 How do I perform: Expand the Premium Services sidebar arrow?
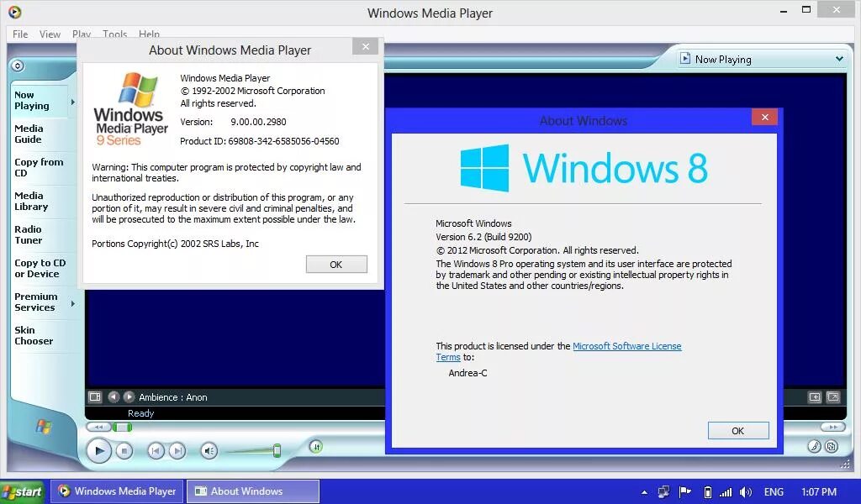[72, 303]
